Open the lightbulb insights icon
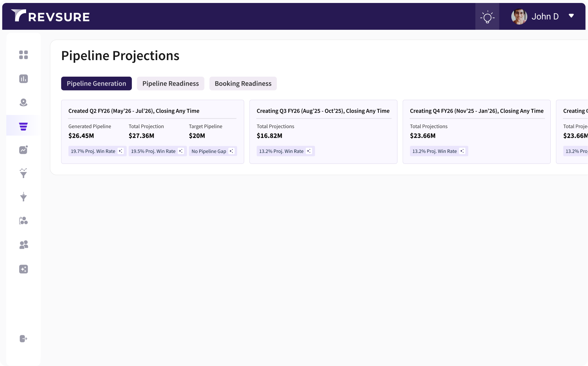The height and width of the screenshot is (366, 588). pyautogui.click(x=487, y=17)
